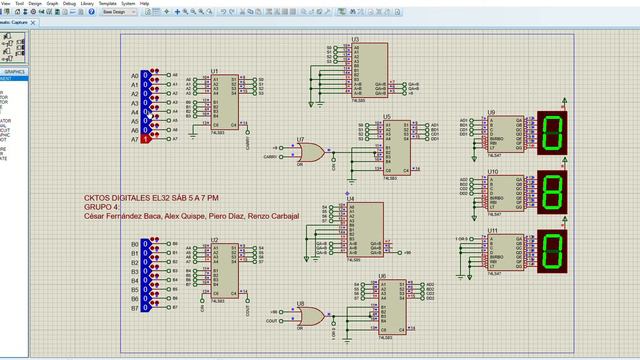Click the Copy to clipboard icon
The height and width of the screenshot is (360, 640).
(250, 12)
